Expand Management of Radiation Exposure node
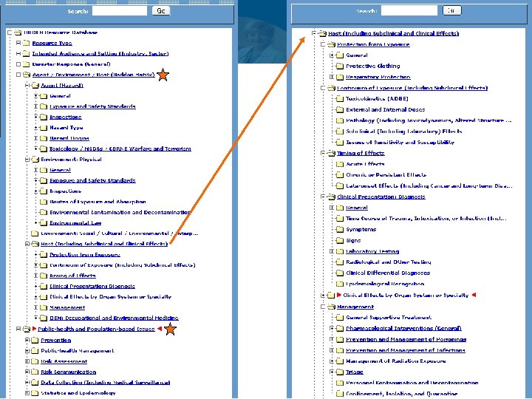The height and width of the screenshot is (399, 532). pos(332,361)
